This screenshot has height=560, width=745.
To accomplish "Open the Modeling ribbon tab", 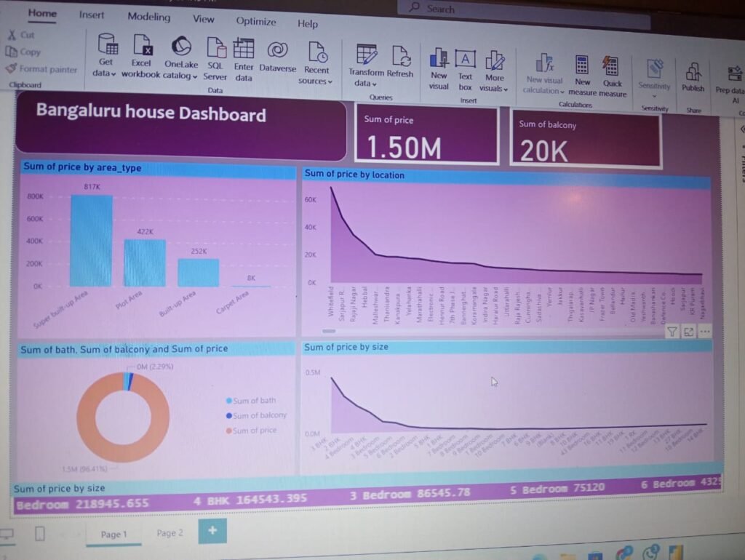I will click(x=148, y=17).
